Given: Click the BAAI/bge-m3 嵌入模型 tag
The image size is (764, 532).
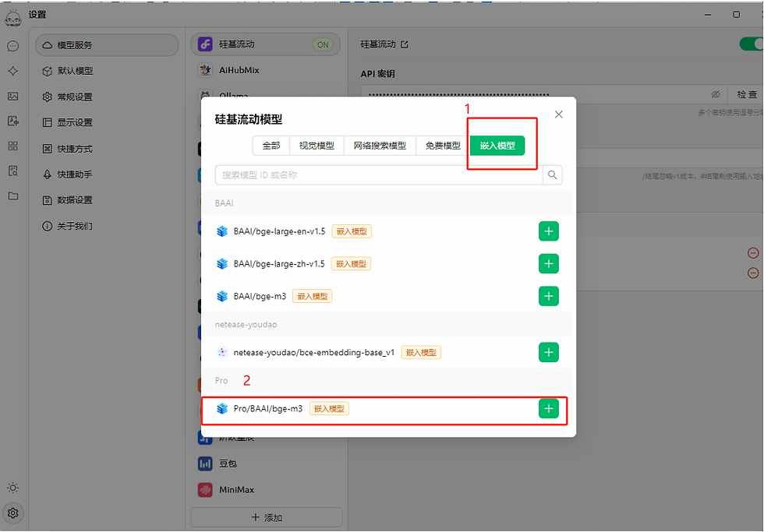Looking at the screenshot, I should click(313, 296).
